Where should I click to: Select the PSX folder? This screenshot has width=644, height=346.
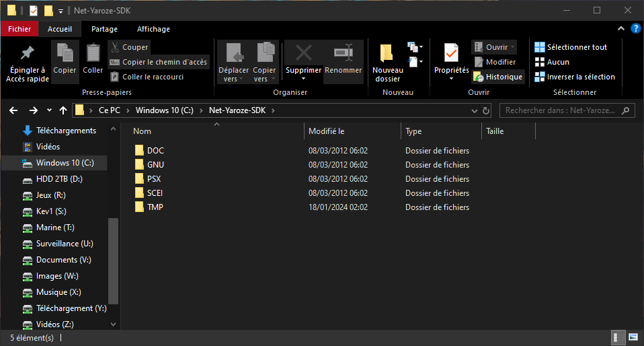[x=148, y=179]
